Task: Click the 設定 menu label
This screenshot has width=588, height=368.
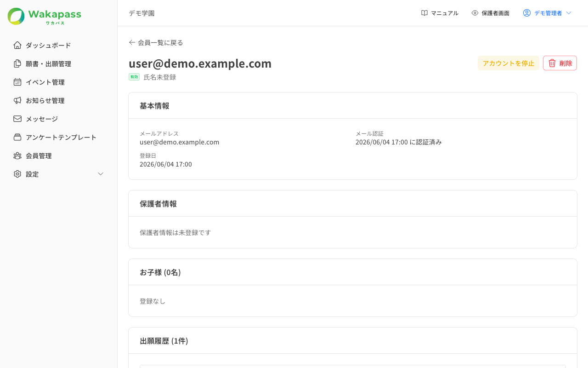Action: click(x=32, y=174)
